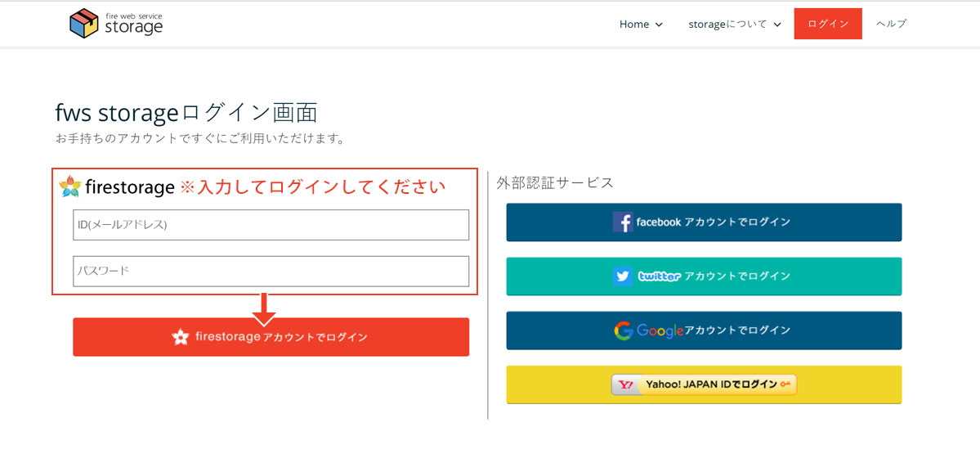Viewport: 980px width, 463px height.
Task: Click the Google G logo icon
Action: pos(623,330)
